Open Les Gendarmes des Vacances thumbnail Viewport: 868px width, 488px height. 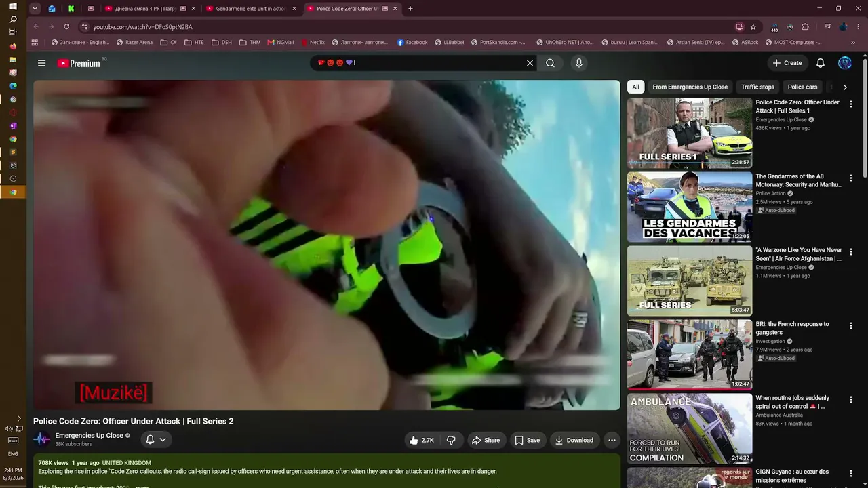point(690,207)
